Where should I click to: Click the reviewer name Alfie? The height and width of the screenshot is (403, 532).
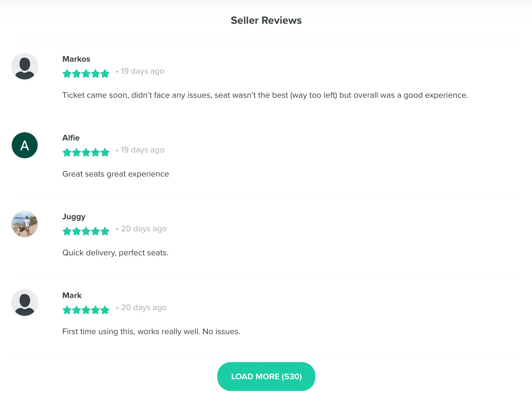click(x=71, y=138)
